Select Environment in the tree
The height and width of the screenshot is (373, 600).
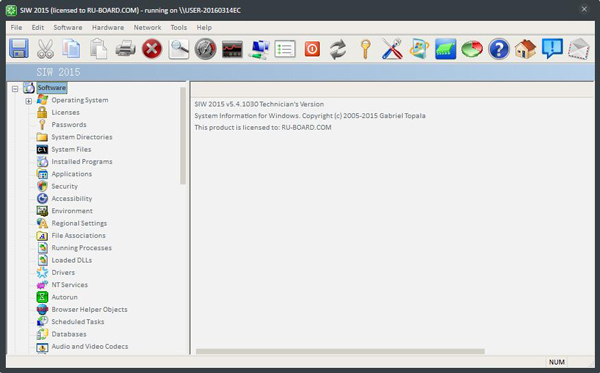(x=72, y=211)
